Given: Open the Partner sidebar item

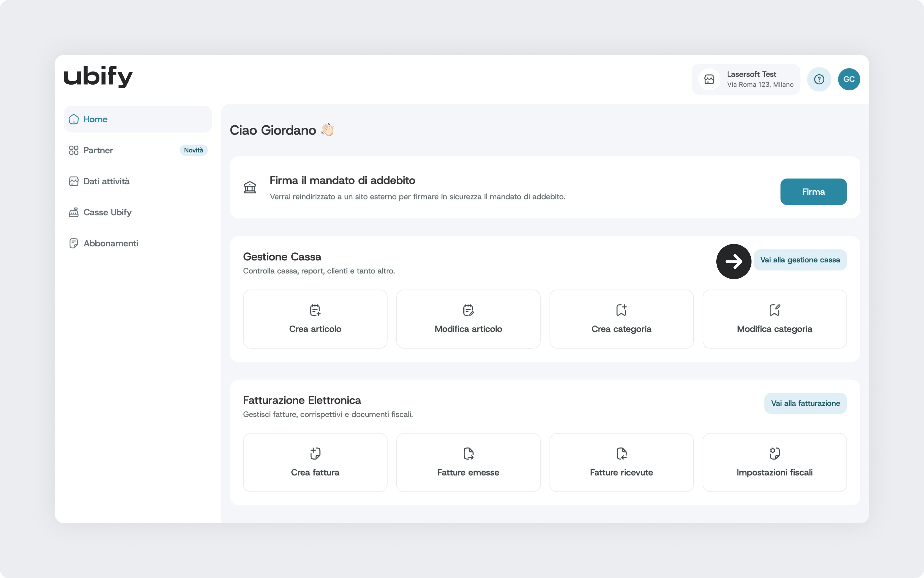Looking at the screenshot, I should click(x=98, y=150).
